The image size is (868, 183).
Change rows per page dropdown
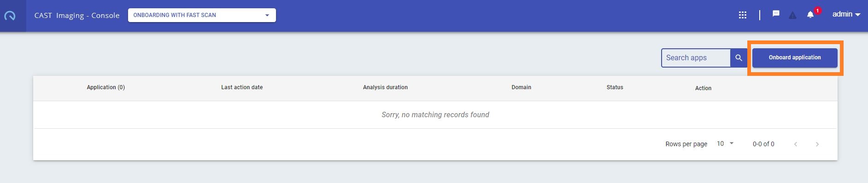(x=725, y=144)
